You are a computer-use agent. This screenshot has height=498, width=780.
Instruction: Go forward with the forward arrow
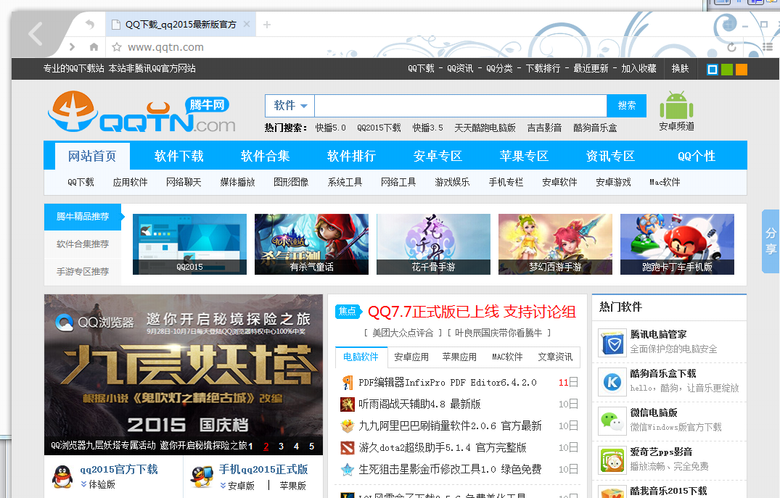[73, 47]
